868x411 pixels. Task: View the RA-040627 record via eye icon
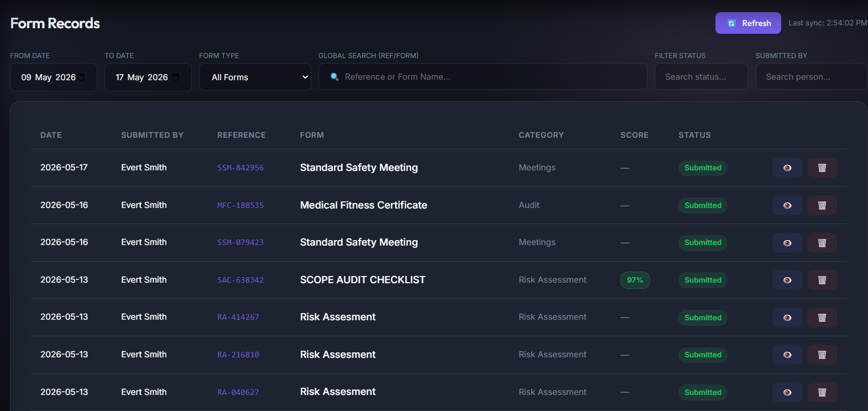(x=787, y=392)
